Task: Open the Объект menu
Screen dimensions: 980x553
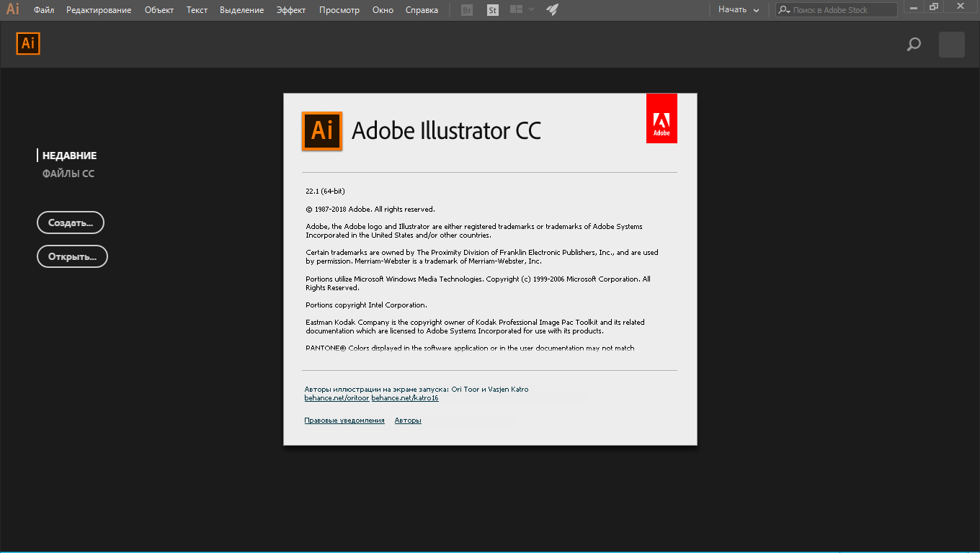Action: tap(159, 10)
